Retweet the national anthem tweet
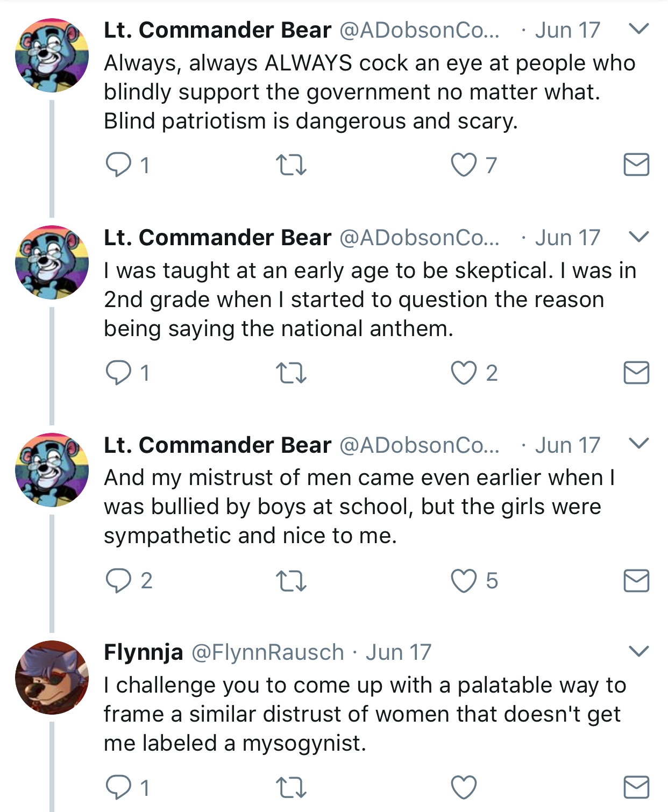The height and width of the screenshot is (812, 668). coord(291,373)
